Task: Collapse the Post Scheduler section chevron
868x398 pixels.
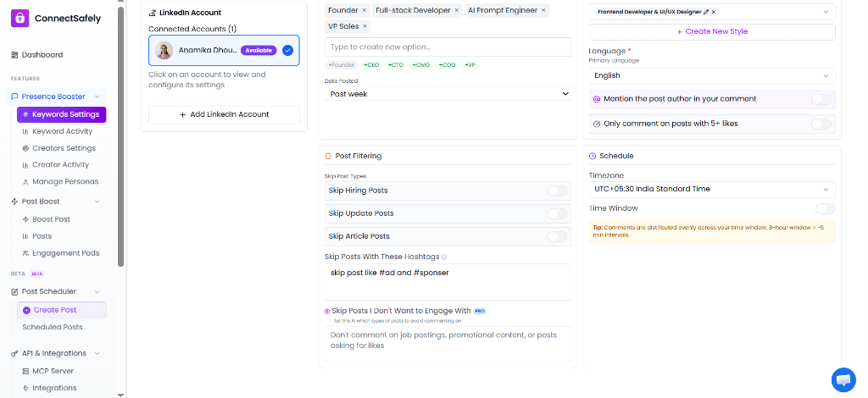Action: coord(97,291)
